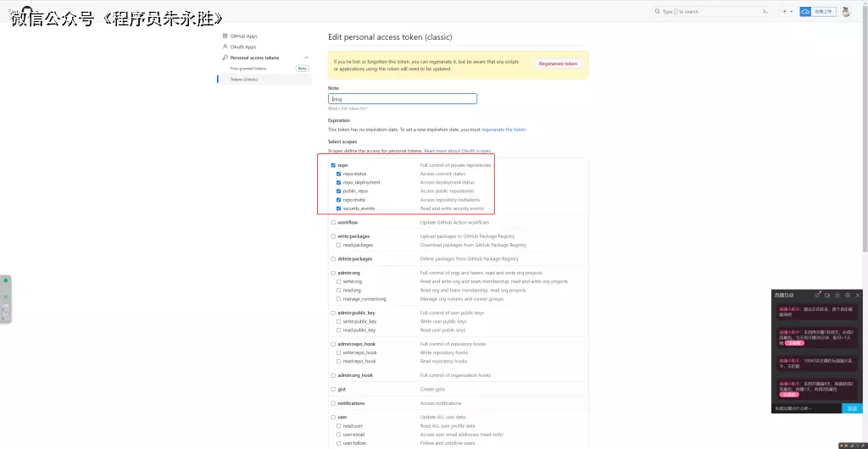Collapse the Personal access tokens section

pos(306,58)
